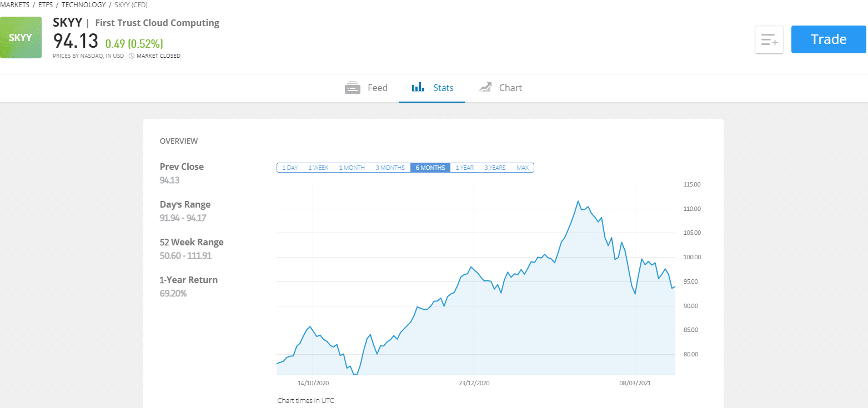Click the current price 94.13 in header

click(76, 41)
